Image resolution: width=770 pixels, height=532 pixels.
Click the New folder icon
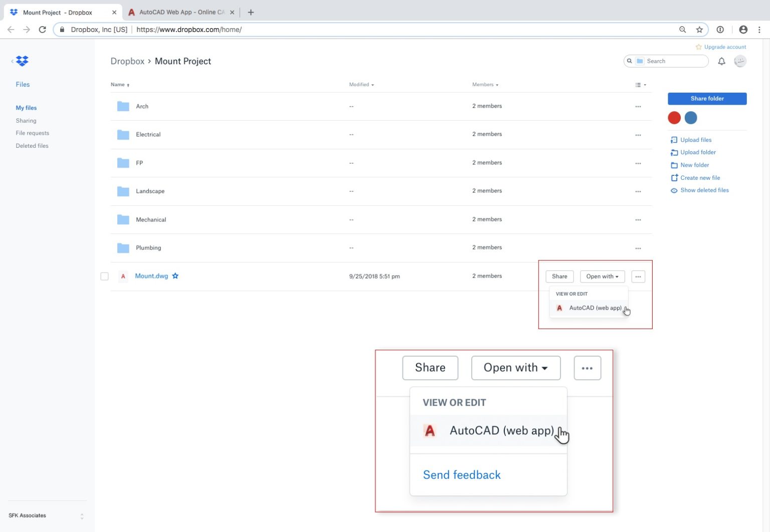click(x=674, y=165)
